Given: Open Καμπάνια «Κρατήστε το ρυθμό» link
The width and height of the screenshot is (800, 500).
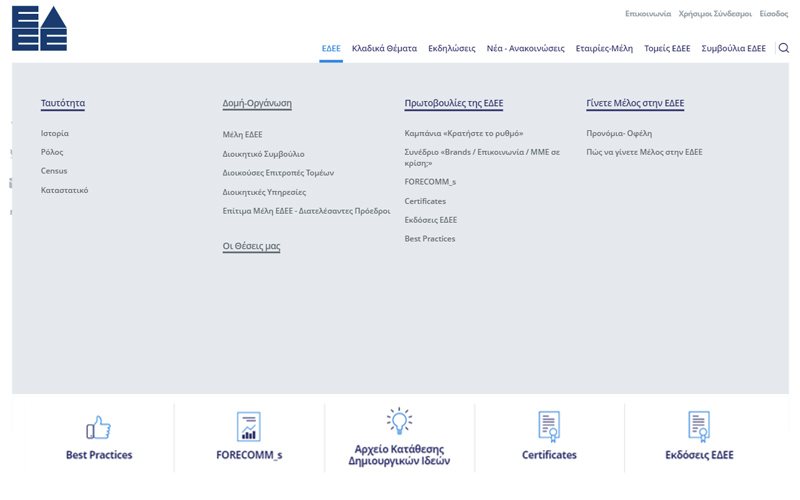Looking at the screenshot, I should tap(464, 133).
